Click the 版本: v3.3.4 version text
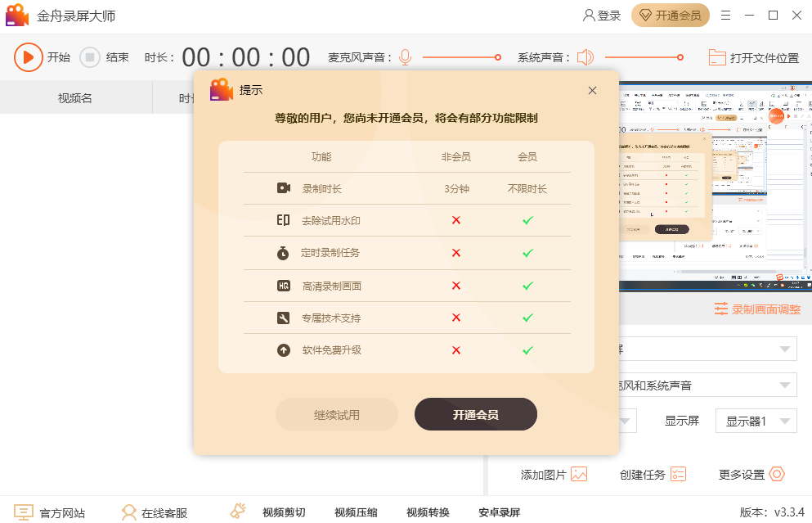 tap(772, 512)
